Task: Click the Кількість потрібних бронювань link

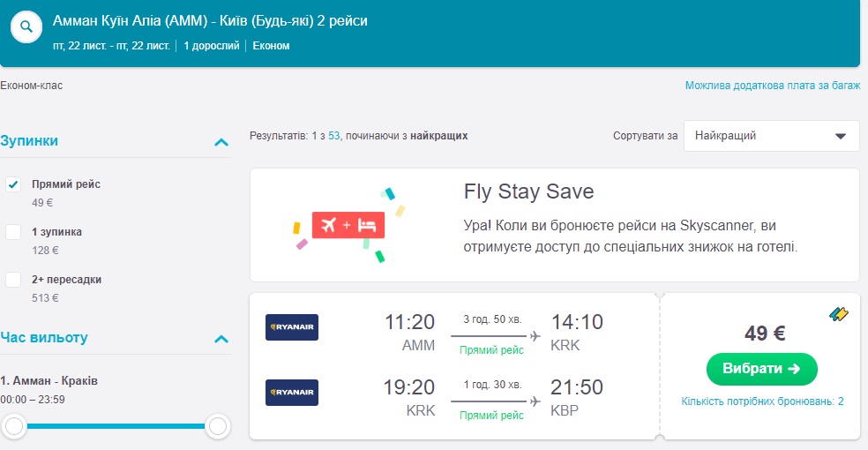Action: click(x=762, y=401)
